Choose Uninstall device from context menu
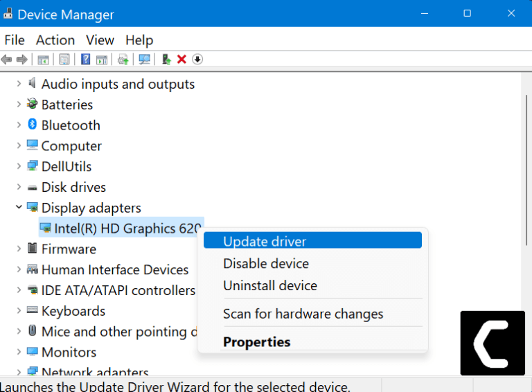Image resolution: width=532 pixels, height=392 pixels. click(269, 285)
